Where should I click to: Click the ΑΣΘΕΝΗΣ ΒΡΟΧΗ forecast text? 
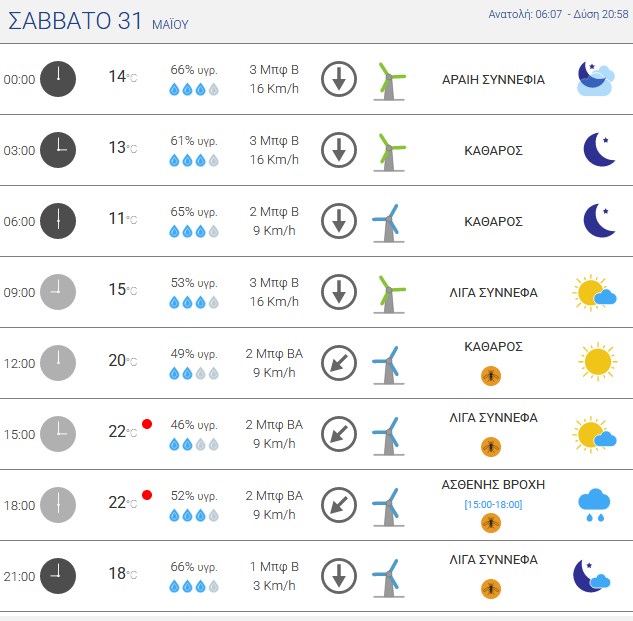pyautogui.click(x=493, y=484)
